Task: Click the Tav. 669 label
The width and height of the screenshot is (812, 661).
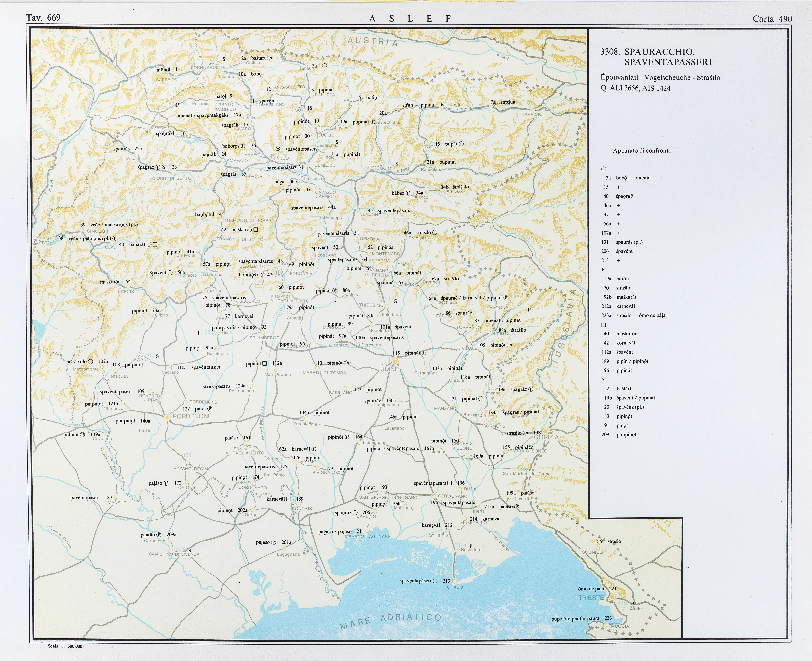Action: (x=43, y=17)
